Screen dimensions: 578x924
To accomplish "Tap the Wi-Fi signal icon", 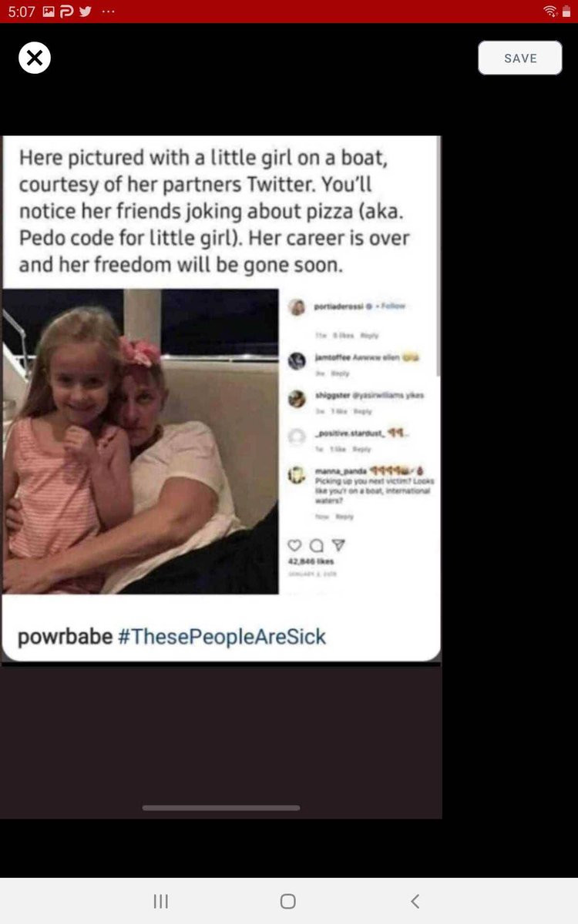I will pos(550,11).
